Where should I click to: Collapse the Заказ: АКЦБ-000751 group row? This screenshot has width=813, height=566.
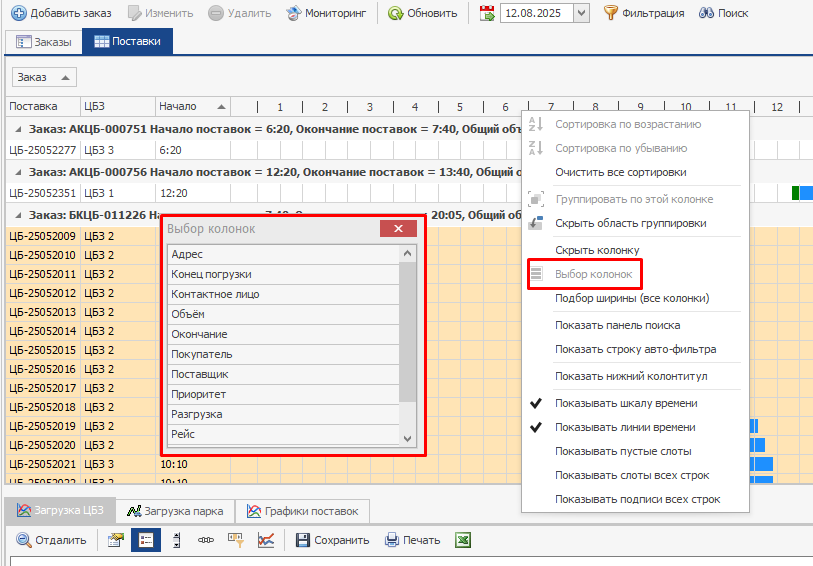tap(18, 129)
